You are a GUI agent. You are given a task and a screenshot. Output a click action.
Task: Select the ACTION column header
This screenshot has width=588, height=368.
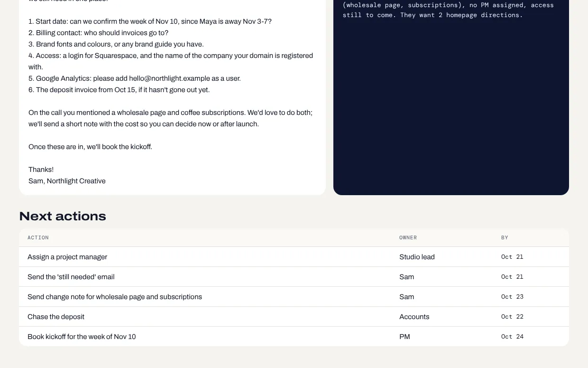click(x=38, y=237)
